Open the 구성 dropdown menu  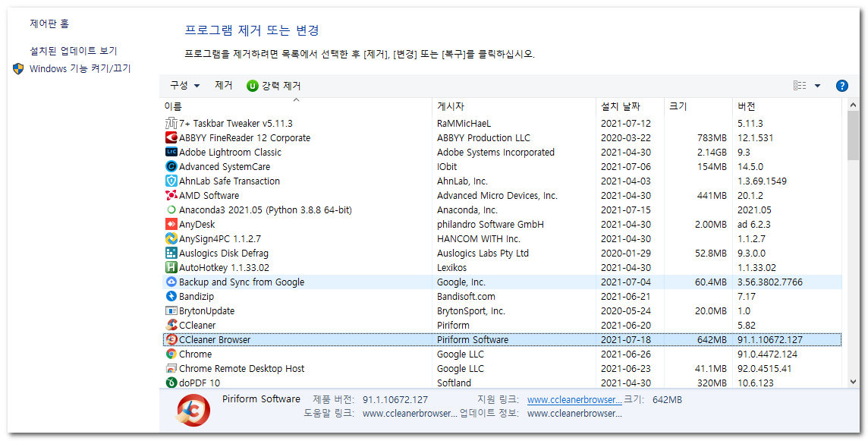pos(184,85)
